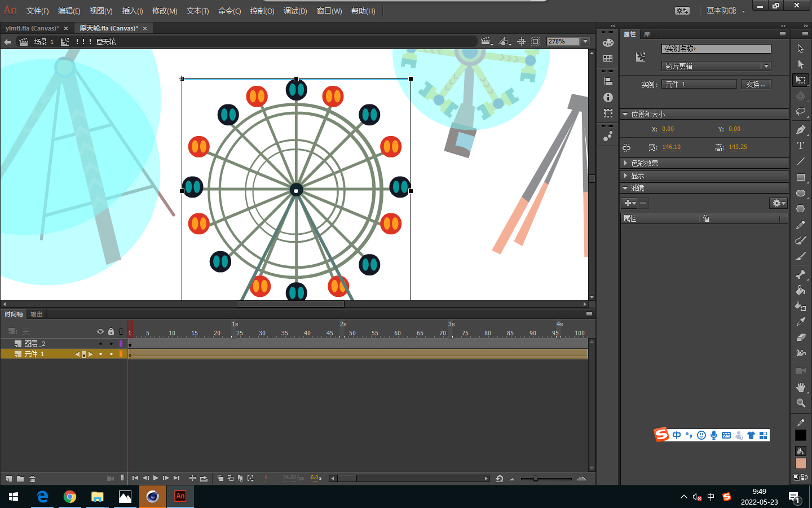Click the 交换... swap button

(756, 84)
